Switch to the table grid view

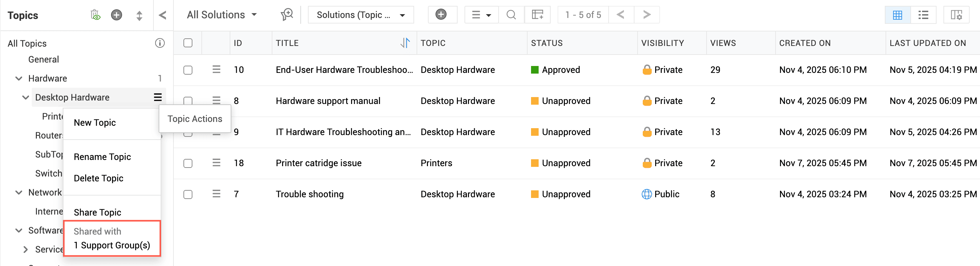click(898, 15)
